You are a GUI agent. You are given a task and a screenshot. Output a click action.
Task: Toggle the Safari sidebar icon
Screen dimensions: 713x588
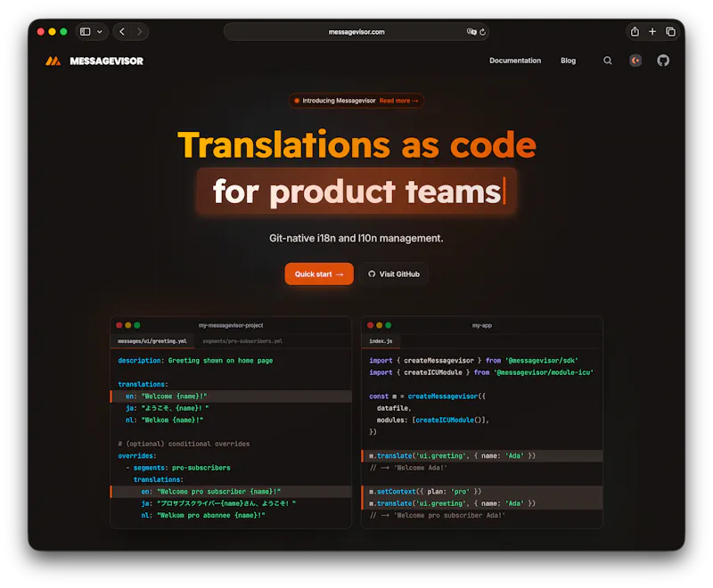pyautogui.click(x=85, y=31)
